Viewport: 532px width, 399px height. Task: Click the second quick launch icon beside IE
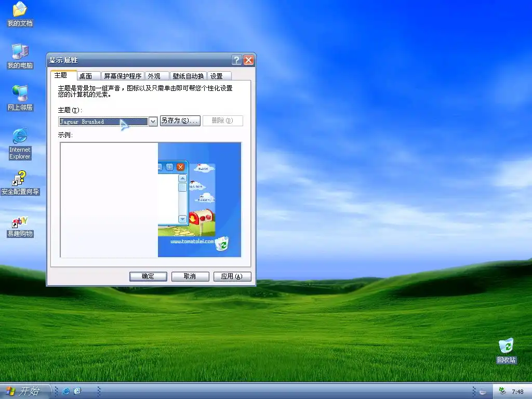[78, 391]
